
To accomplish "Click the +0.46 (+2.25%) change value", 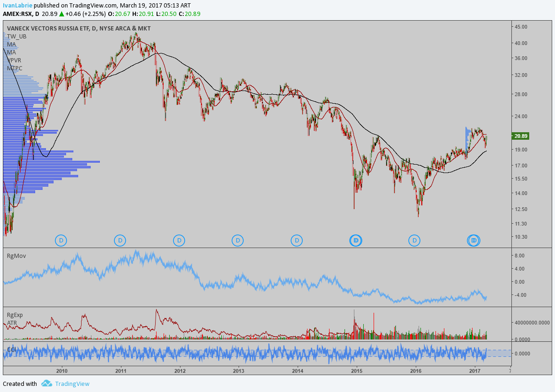I will [x=86, y=14].
